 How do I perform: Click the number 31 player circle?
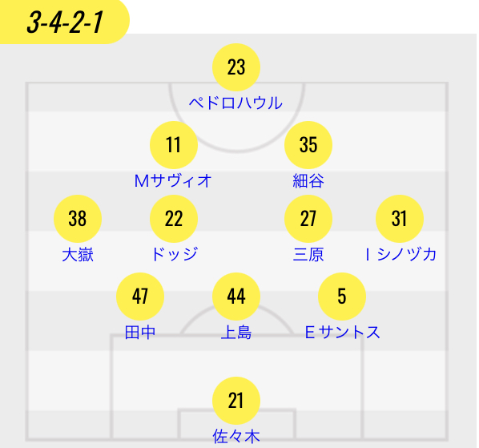tap(400, 219)
